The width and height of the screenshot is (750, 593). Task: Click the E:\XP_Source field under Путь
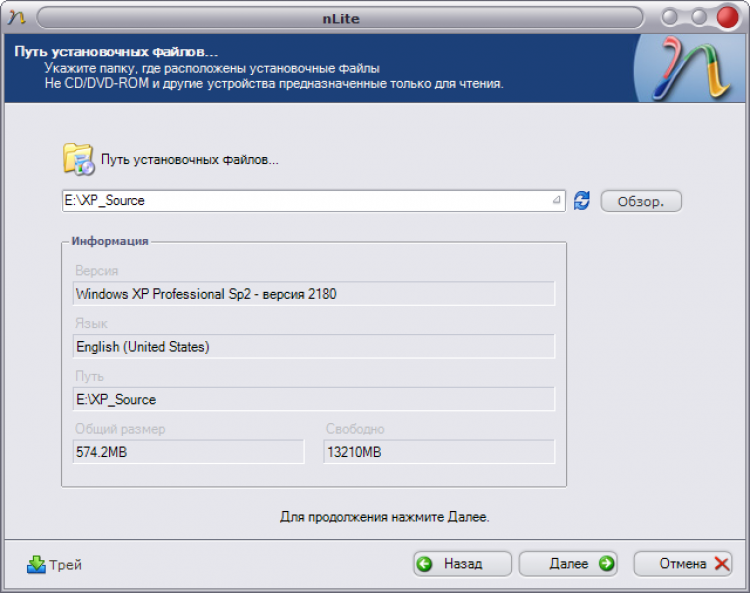tap(314, 399)
